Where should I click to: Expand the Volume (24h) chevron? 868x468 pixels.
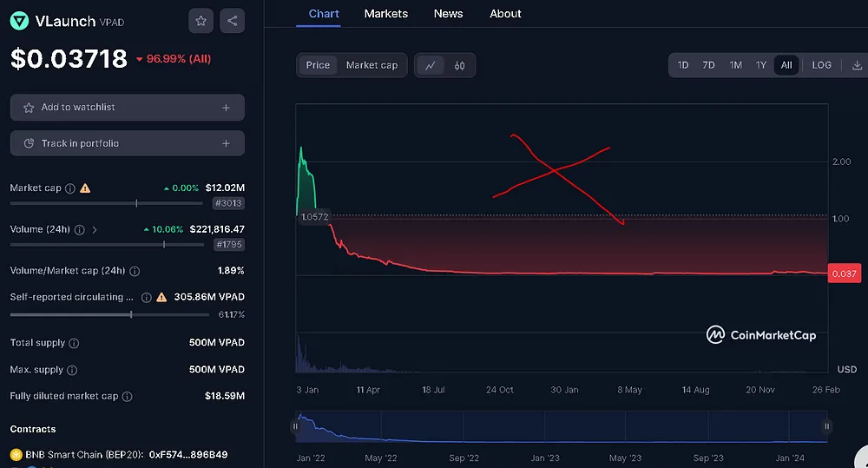94,229
